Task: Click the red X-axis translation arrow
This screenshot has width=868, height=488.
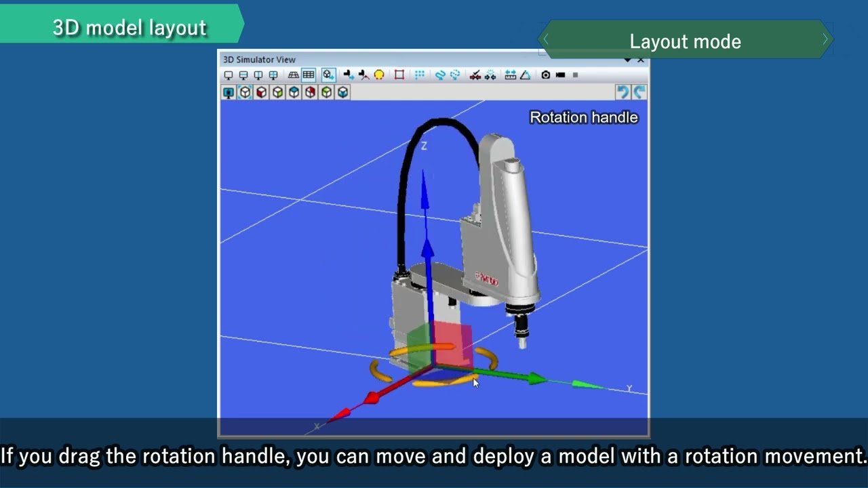Action: point(372,397)
